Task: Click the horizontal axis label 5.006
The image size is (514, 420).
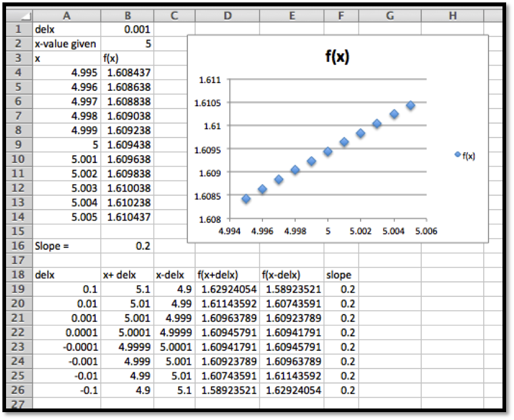Action: click(427, 231)
